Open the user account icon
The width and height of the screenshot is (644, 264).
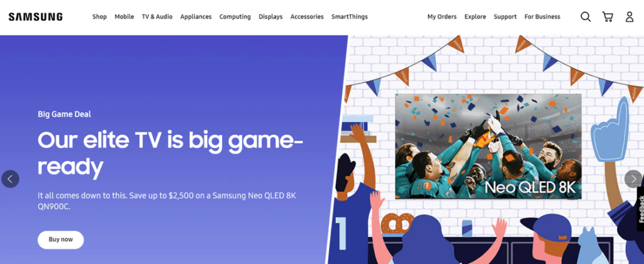(x=629, y=17)
